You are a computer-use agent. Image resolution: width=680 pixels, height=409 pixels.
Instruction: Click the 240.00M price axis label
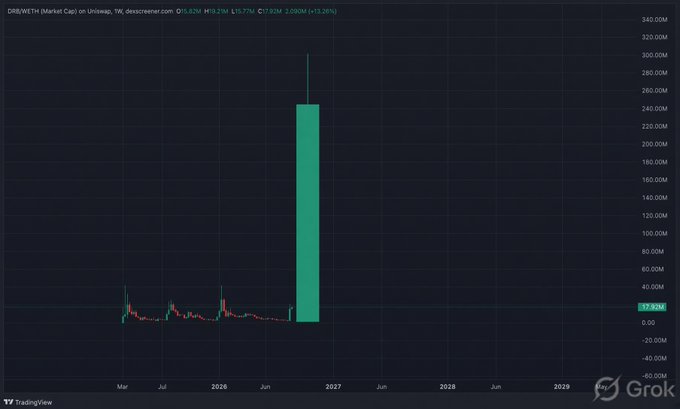coord(654,108)
